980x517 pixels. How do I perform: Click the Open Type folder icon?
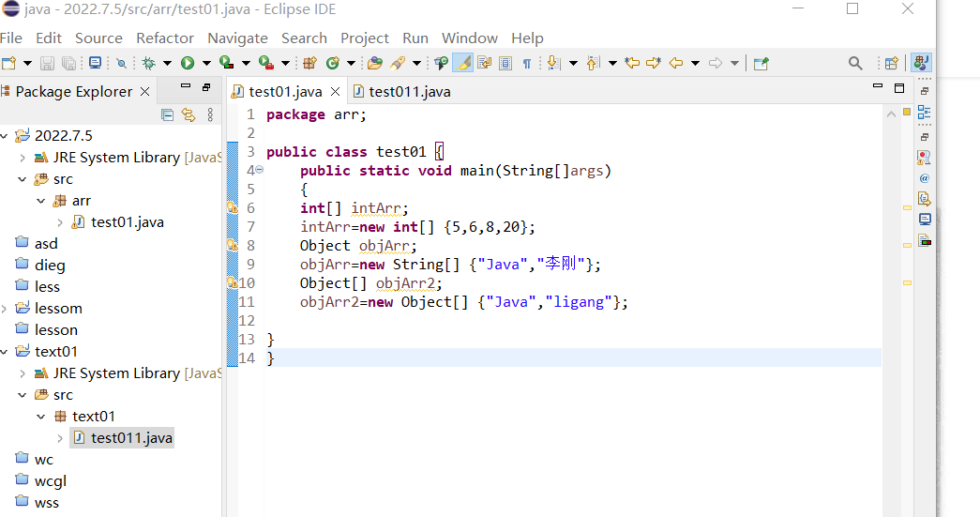point(375,63)
